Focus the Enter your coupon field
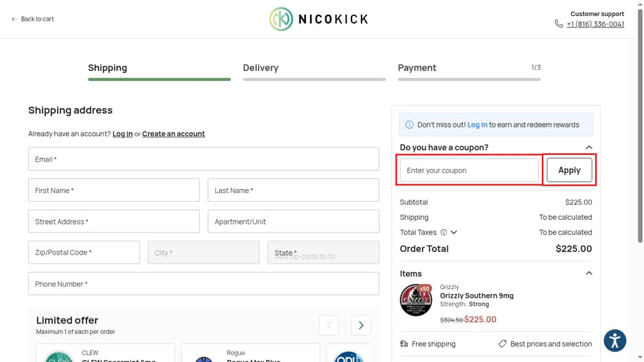This screenshot has width=644, height=362. point(469,170)
